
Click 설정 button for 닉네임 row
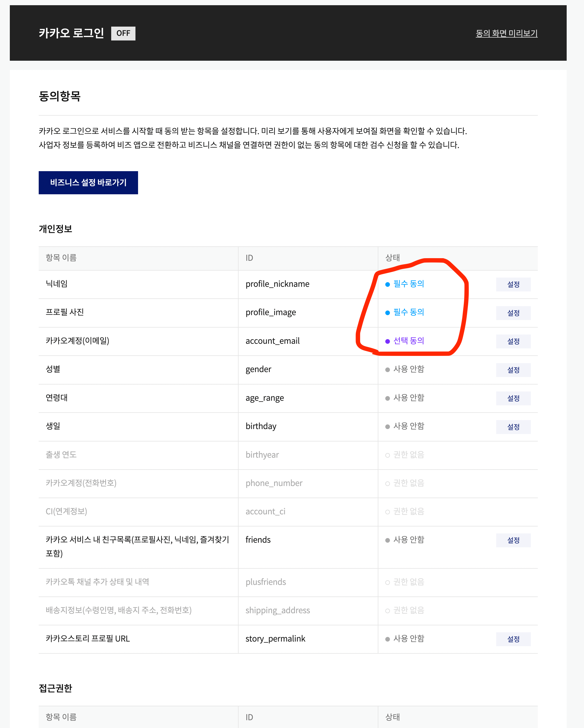tap(513, 284)
